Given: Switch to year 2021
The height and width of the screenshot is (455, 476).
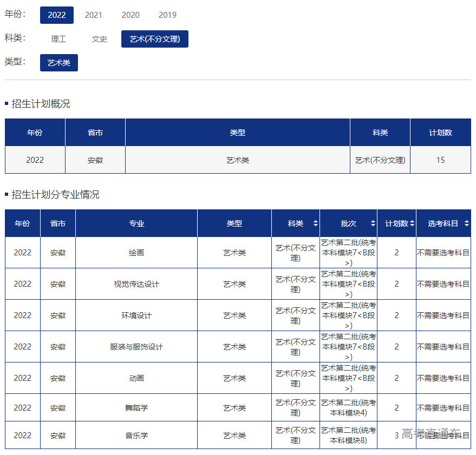Looking at the screenshot, I should point(93,15).
